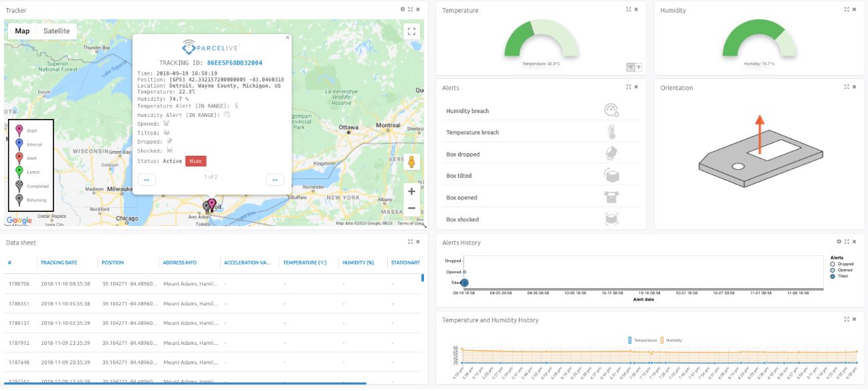
Task: Click the Data sheet horizontal scrollbar
Action: click(x=186, y=383)
